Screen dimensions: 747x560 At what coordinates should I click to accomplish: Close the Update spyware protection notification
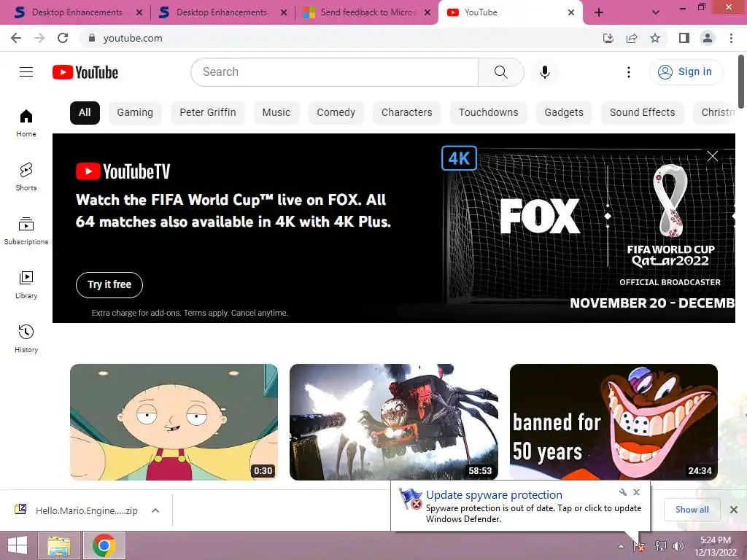(636, 492)
